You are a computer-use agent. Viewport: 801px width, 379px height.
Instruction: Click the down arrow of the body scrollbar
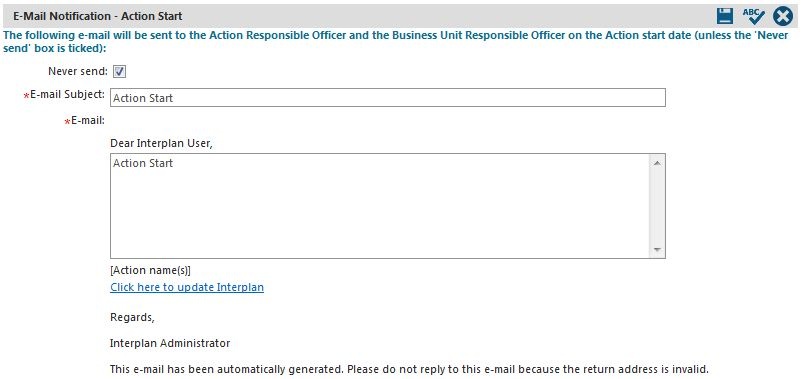(x=657, y=250)
